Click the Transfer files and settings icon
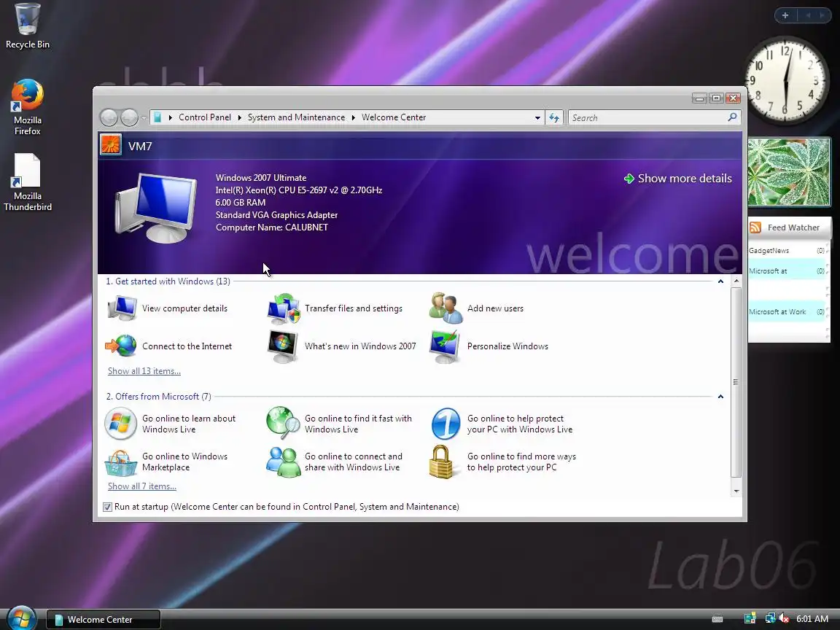 (284, 308)
